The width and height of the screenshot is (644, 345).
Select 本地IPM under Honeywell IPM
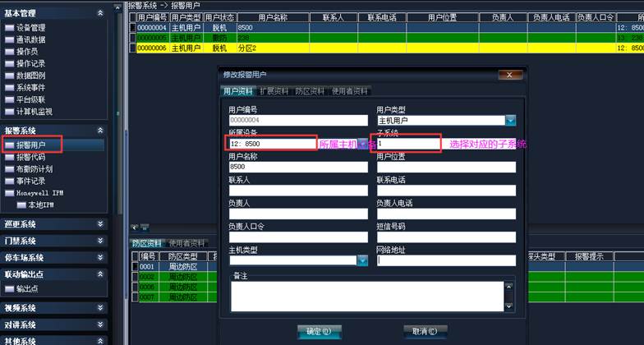click(x=40, y=205)
